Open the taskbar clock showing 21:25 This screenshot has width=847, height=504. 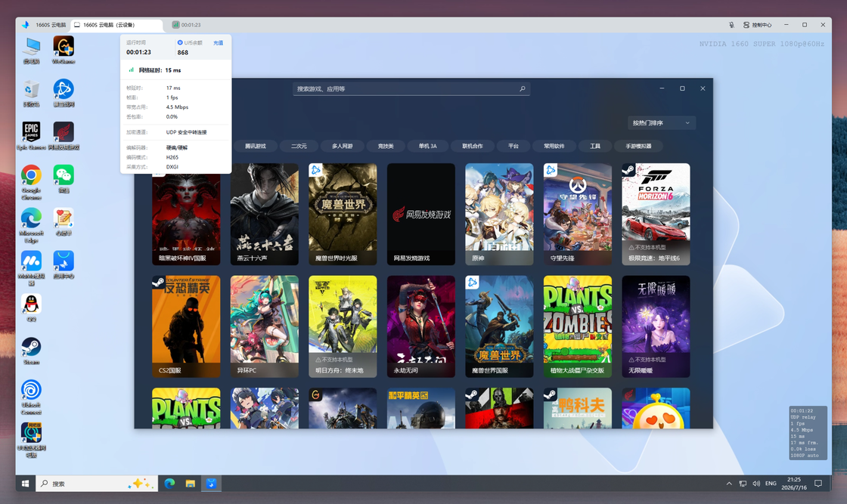pyautogui.click(x=794, y=484)
